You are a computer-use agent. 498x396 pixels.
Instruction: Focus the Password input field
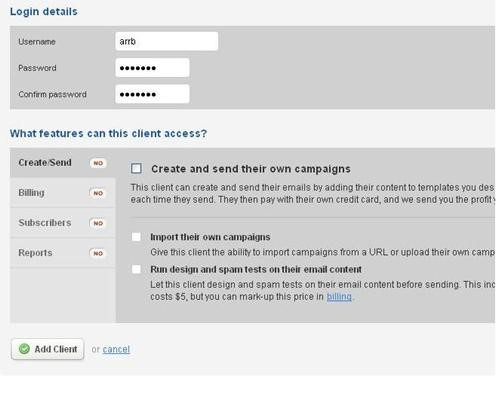coord(152,68)
